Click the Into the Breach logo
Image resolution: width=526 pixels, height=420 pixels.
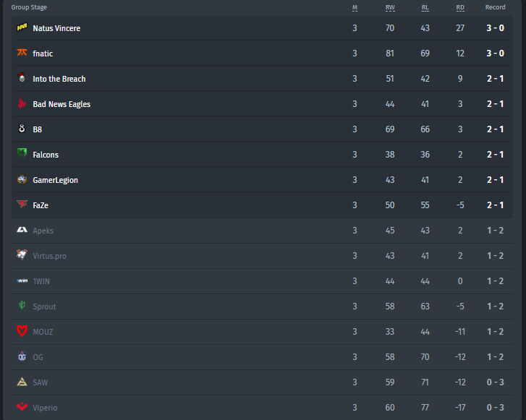point(22,77)
